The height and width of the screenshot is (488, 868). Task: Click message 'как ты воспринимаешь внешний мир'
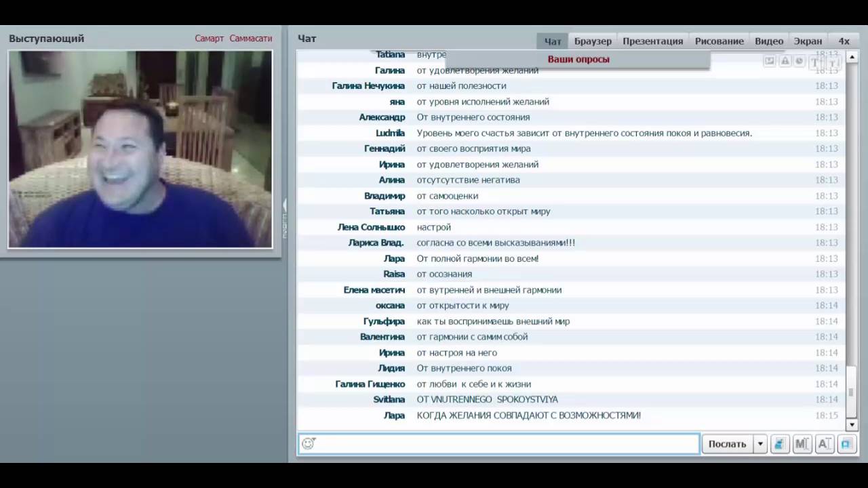(493, 321)
